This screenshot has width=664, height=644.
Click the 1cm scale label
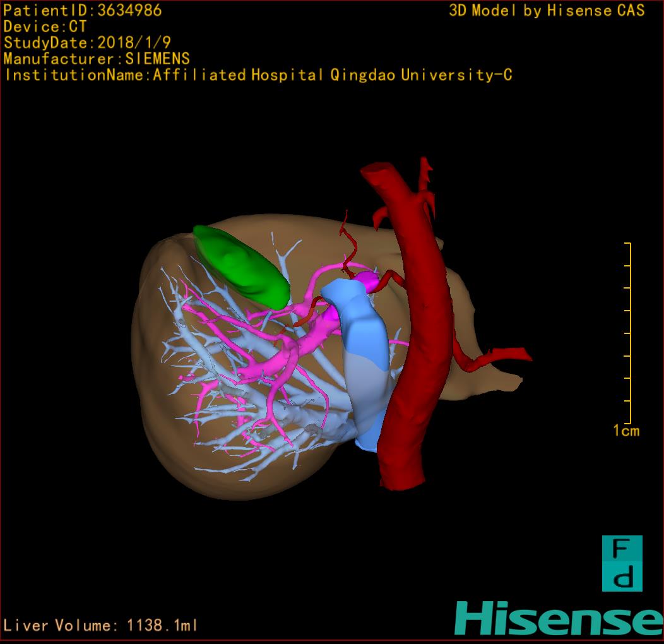pyautogui.click(x=626, y=431)
